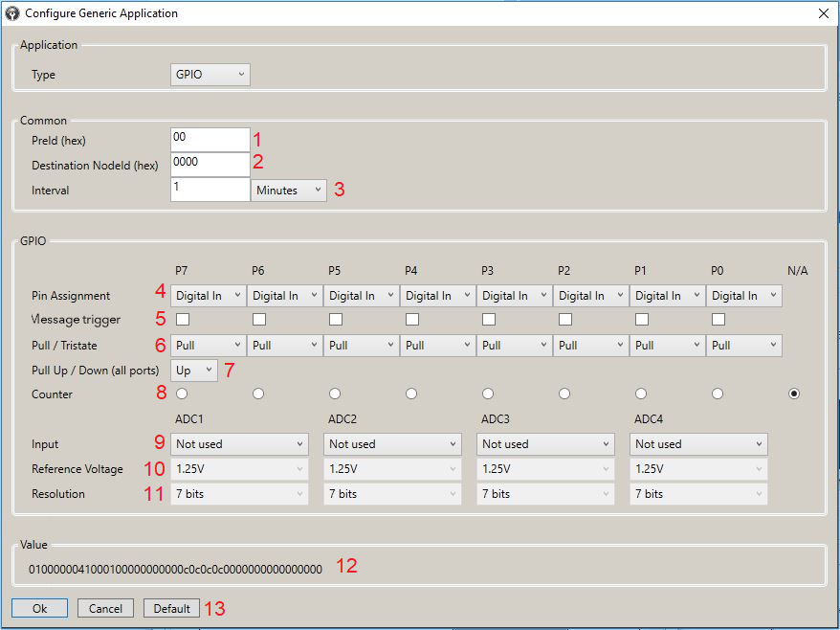Select the Counter radio button for P7
Viewport: 840px width, 630px height.
(x=182, y=394)
